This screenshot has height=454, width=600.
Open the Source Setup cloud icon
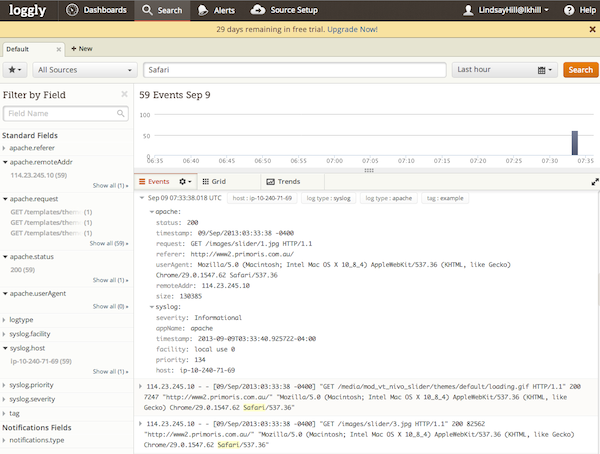(x=258, y=10)
